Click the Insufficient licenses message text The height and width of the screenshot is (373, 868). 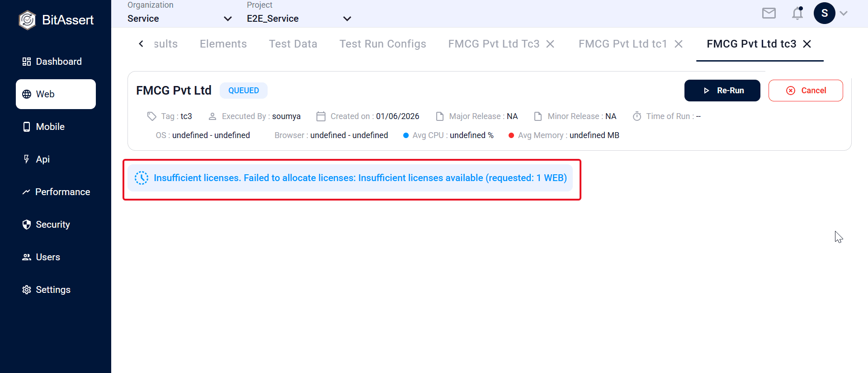pos(360,178)
